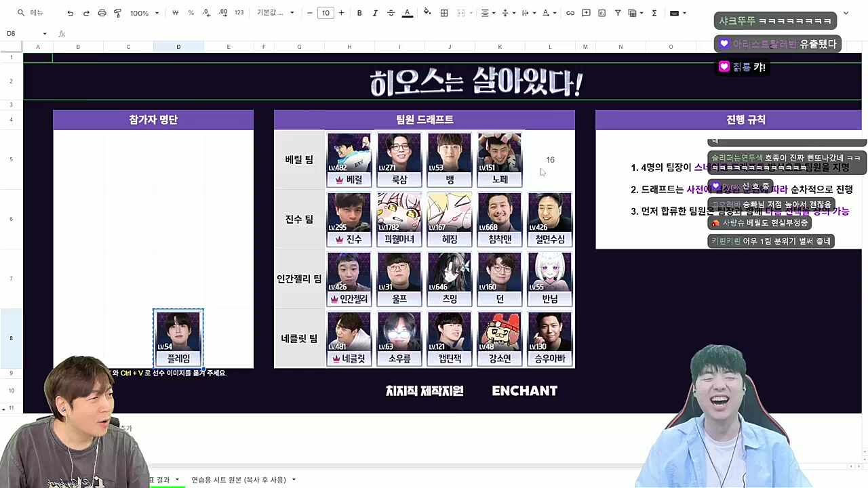Click the insert link icon

click(570, 13)
